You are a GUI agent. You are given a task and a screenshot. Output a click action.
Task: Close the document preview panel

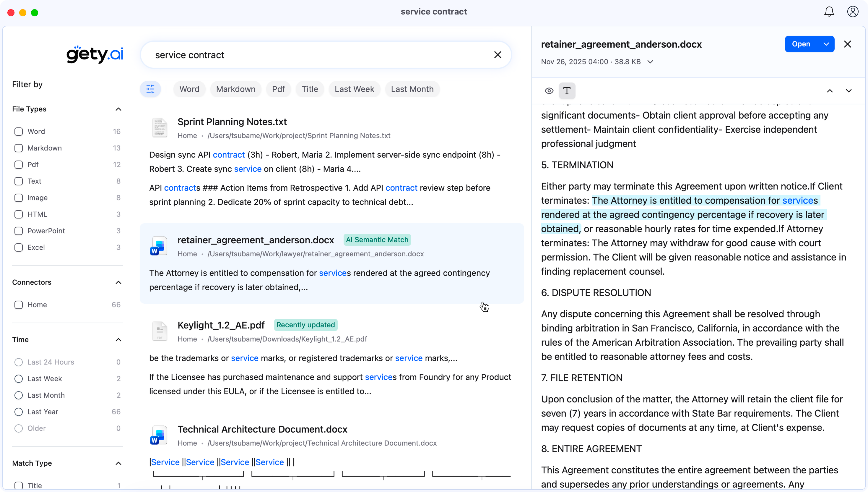pyautogui.click(x=847, y=44)
